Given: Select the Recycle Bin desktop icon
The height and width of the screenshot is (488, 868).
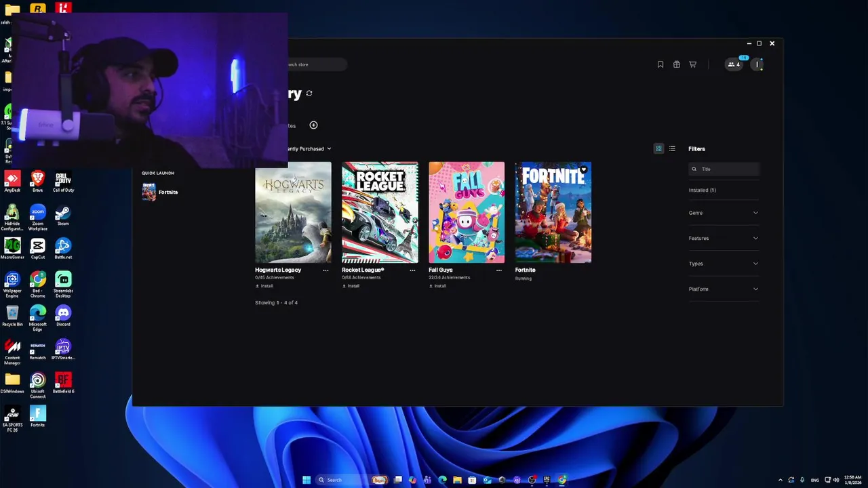Looking at the screenshot, I should 12,316.
